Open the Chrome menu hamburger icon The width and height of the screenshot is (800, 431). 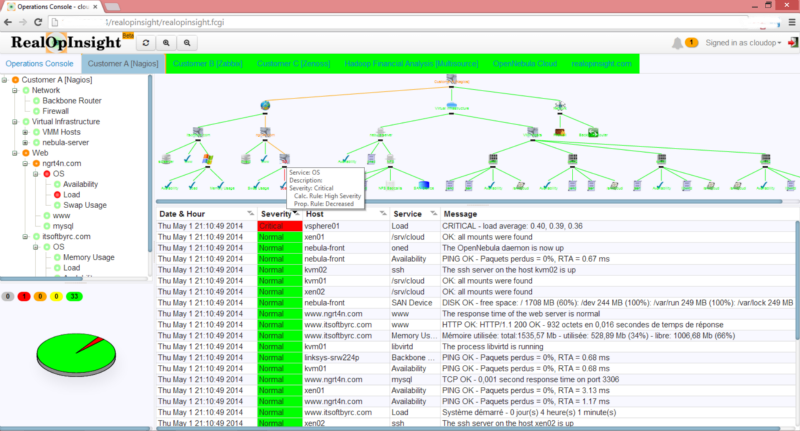[x=792, y=22]
